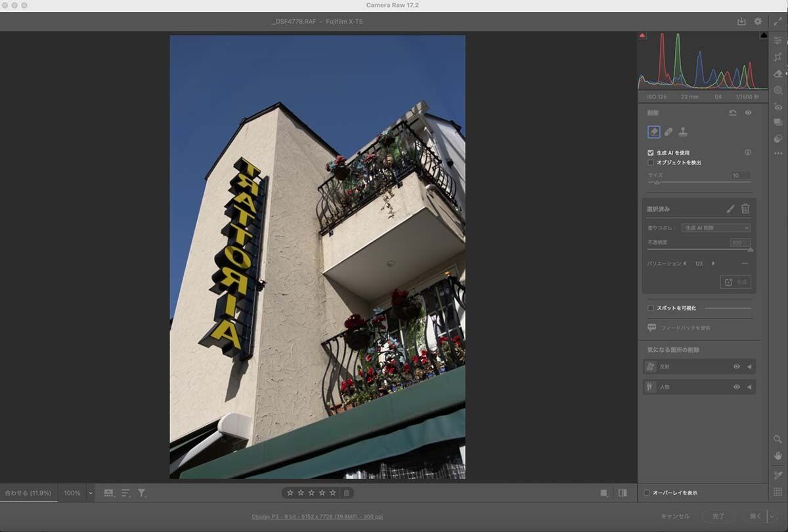Click the 生成 generate button

[735, 282]
